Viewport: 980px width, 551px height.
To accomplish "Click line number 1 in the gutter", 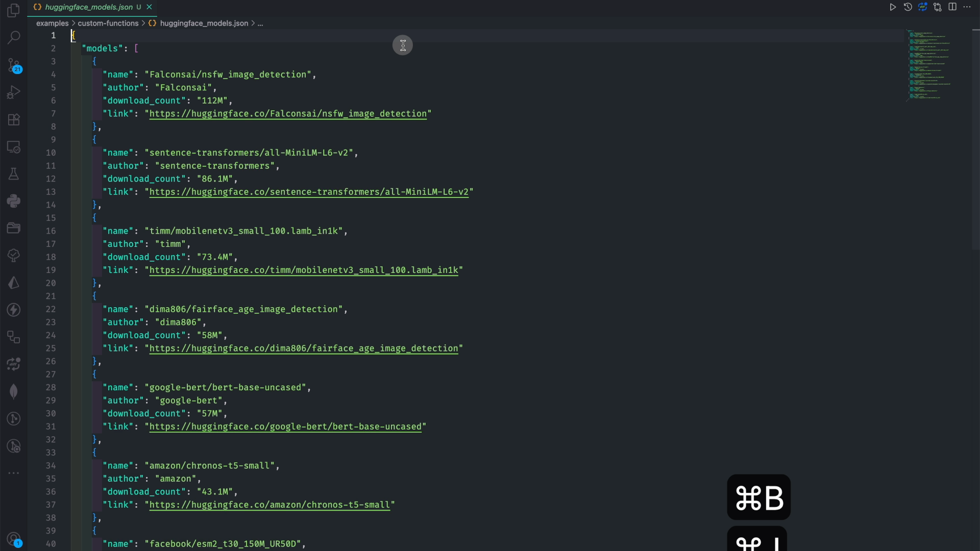I will 53,35.
